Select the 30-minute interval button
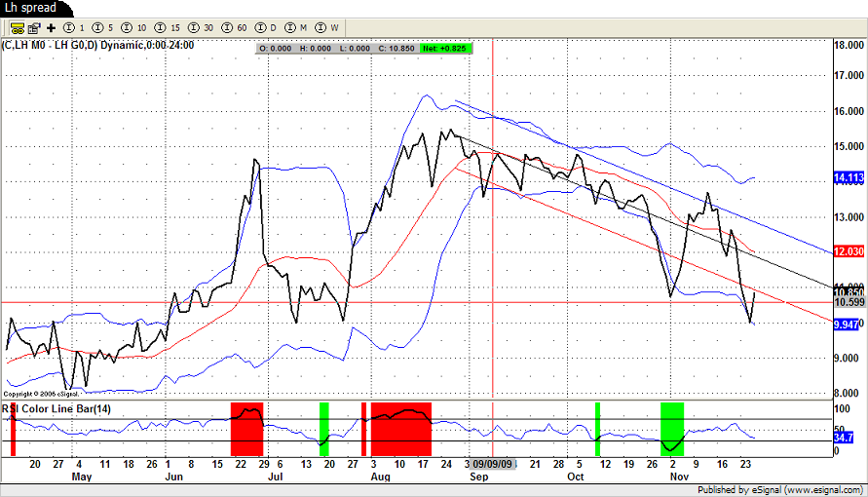Viewport: 868px width, 497px height. tap(201, 27)
